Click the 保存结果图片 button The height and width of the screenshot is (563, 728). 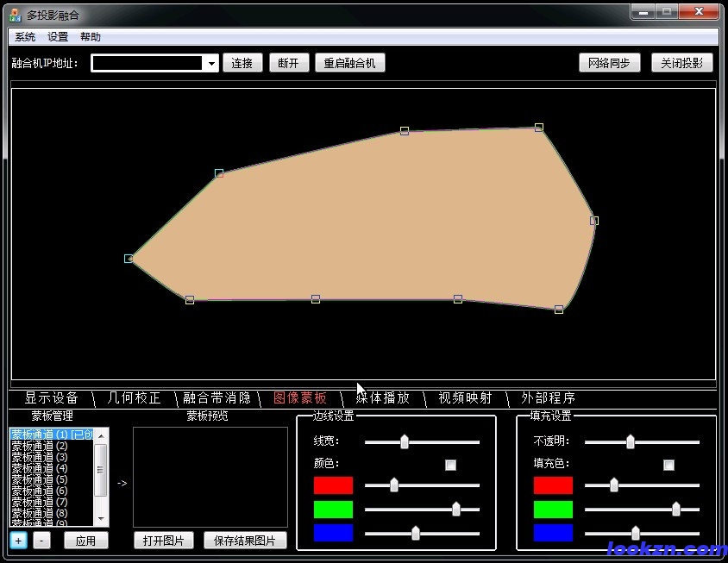245,541
